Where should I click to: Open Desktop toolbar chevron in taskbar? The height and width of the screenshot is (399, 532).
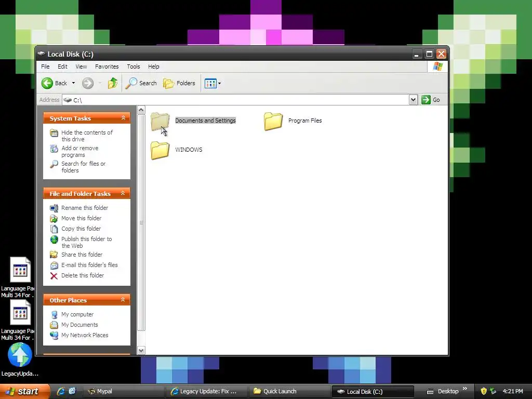tap(465, 389)
